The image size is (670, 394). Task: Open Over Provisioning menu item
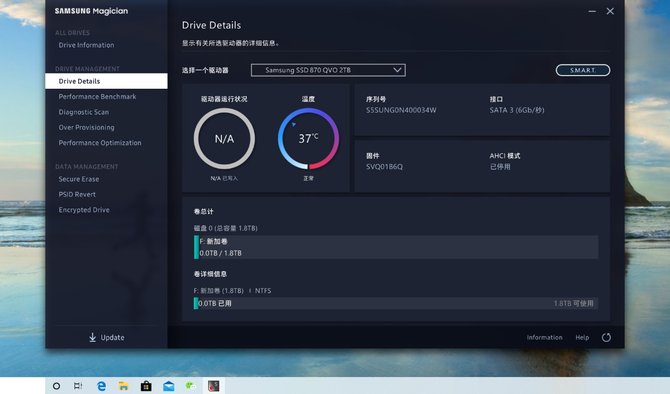point(86,127)
